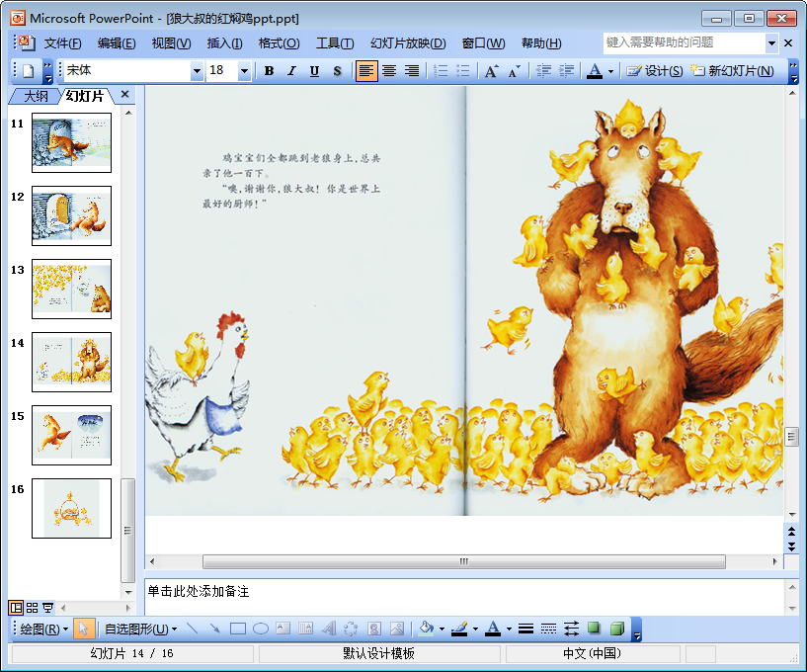The height and width of the screenshot is (672, 807).
Task: Open the Design (设计) pane
Action: click(654, 71)
